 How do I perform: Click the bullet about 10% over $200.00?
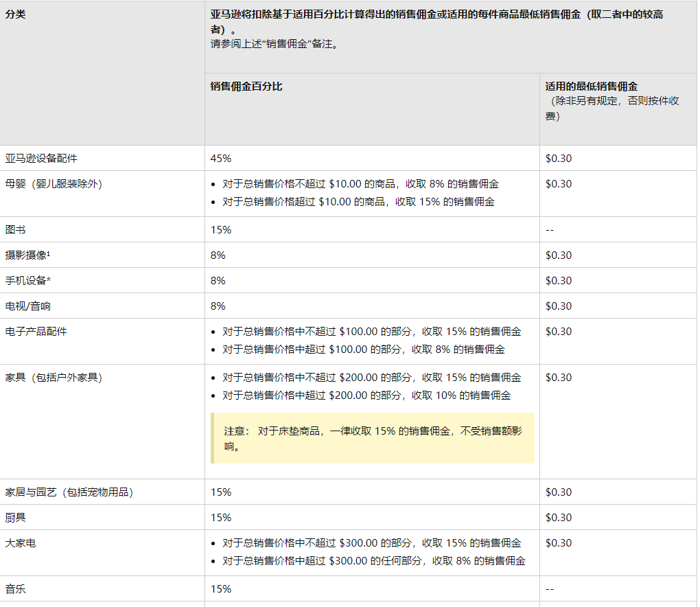(366, 396)
